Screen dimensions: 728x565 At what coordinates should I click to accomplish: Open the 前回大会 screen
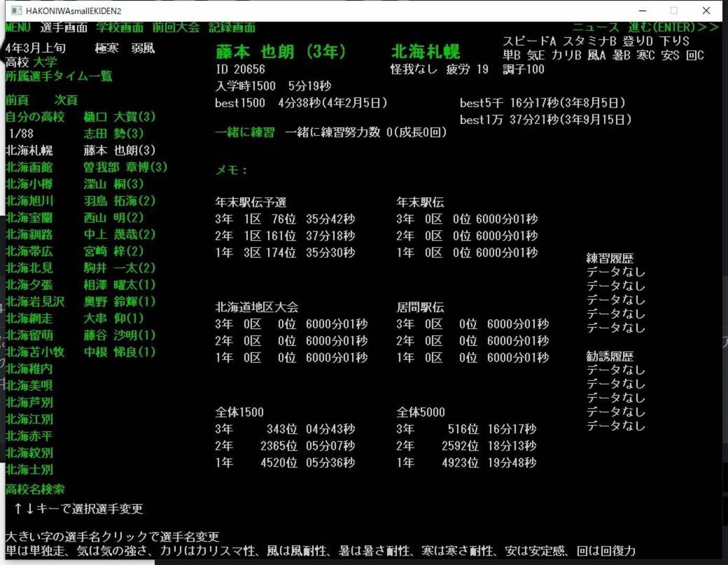coord(175,28)
